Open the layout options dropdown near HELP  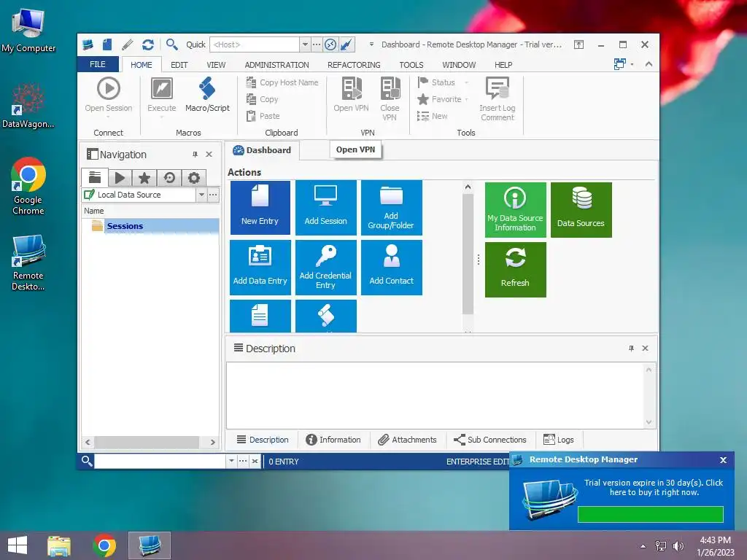(632, 64)
